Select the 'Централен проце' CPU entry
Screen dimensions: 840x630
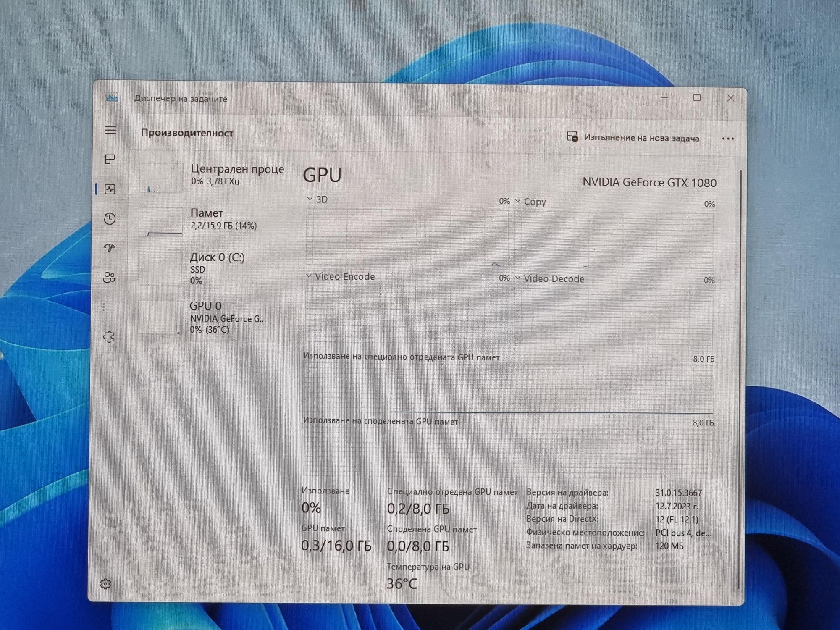pos(211,178)
